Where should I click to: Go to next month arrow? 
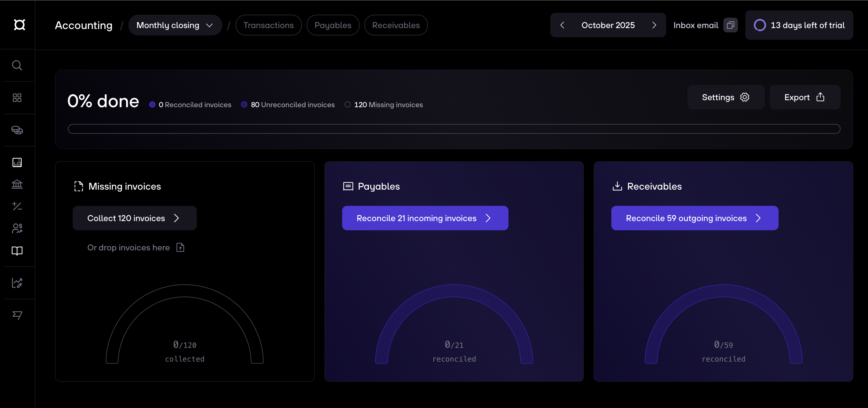click(654, 25)
